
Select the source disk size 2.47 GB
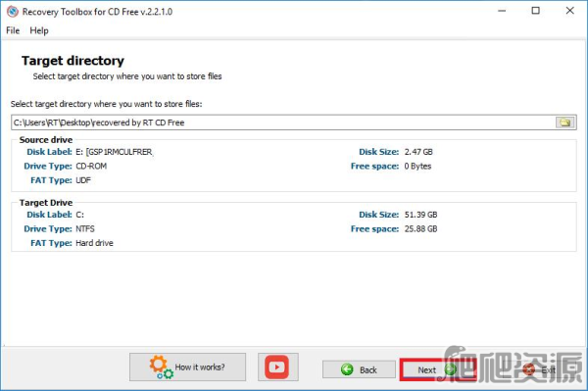tap(418, 152)
